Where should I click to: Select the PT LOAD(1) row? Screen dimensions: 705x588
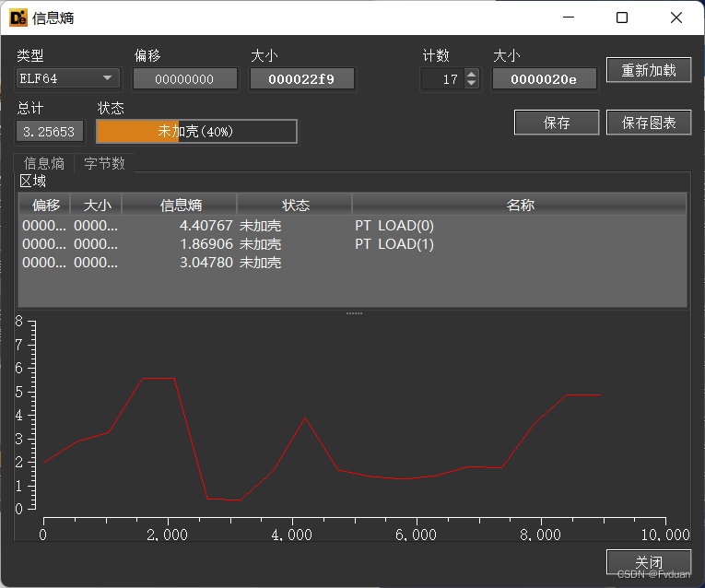(352, 244)
